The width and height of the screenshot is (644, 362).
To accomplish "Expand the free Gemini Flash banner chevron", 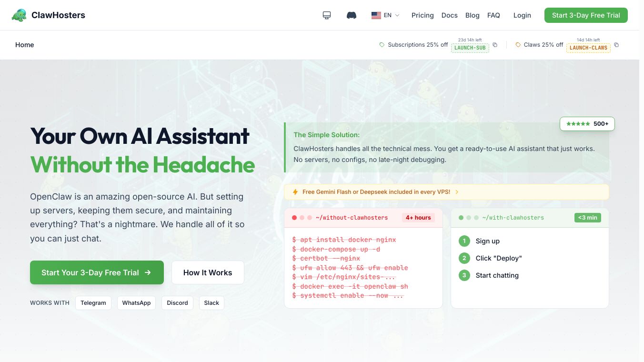I will coord(457,192).
